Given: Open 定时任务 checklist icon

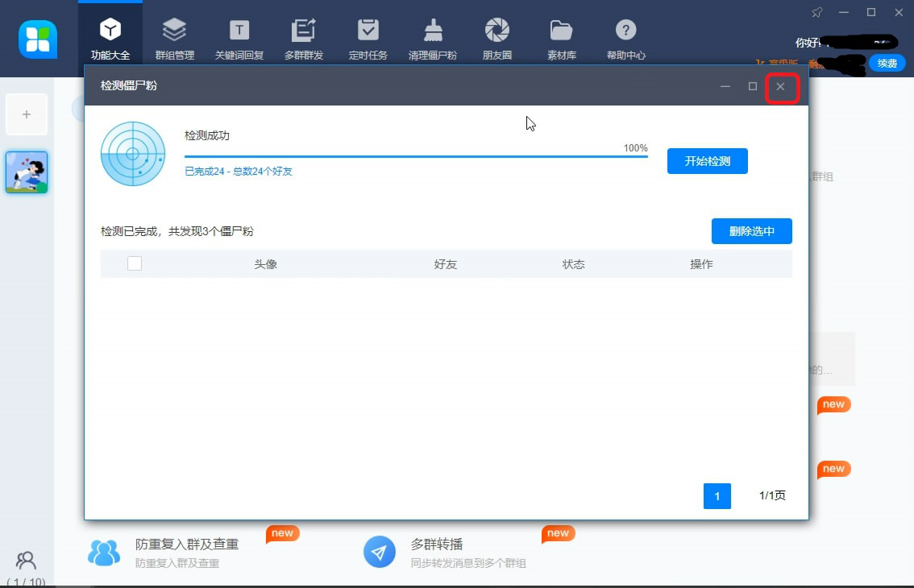Looking at the screenshot, I should (x=368, y=31).
